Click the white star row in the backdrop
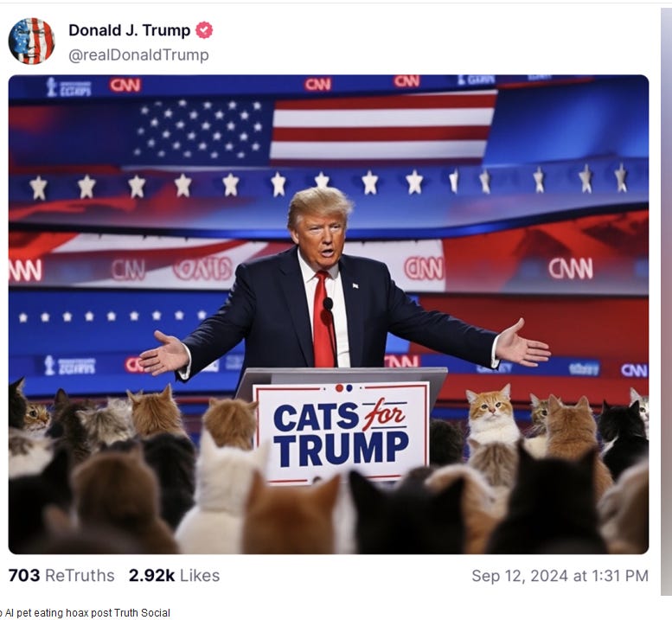The image size is (672, 620). coord(328,184)
